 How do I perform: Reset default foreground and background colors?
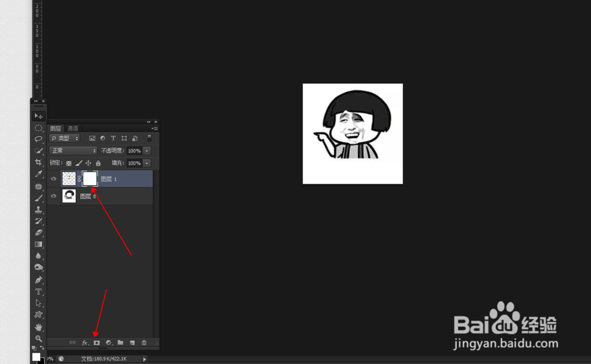[34, 348]
